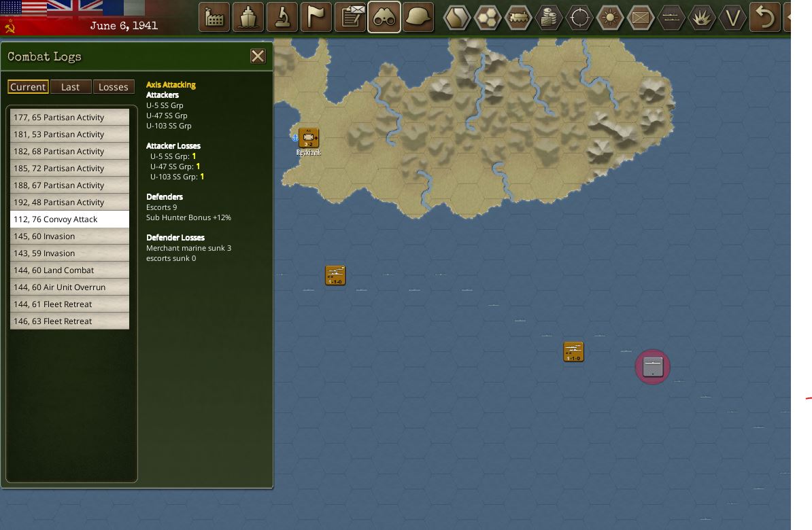Click the 'Merchant marine sunk 3' line
Viewport: 812px width, 530px height.
pyautogui.click(x=188, y=248)
